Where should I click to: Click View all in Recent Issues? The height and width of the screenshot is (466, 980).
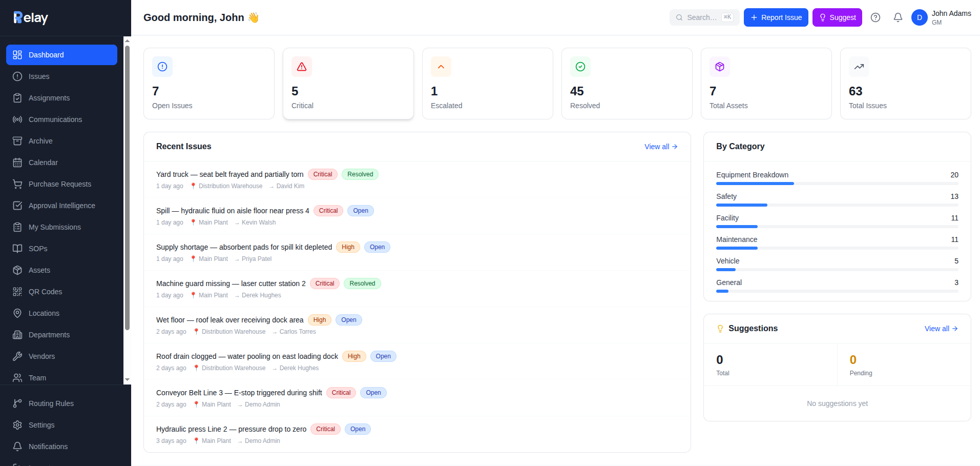point(661,147)
